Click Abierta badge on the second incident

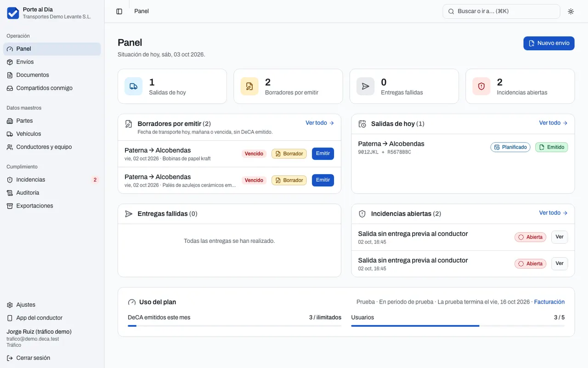click(531, 264)
